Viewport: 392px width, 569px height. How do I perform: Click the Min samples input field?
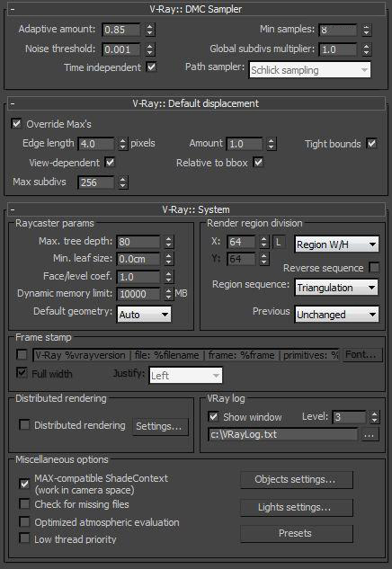click(x=337, y=30)
